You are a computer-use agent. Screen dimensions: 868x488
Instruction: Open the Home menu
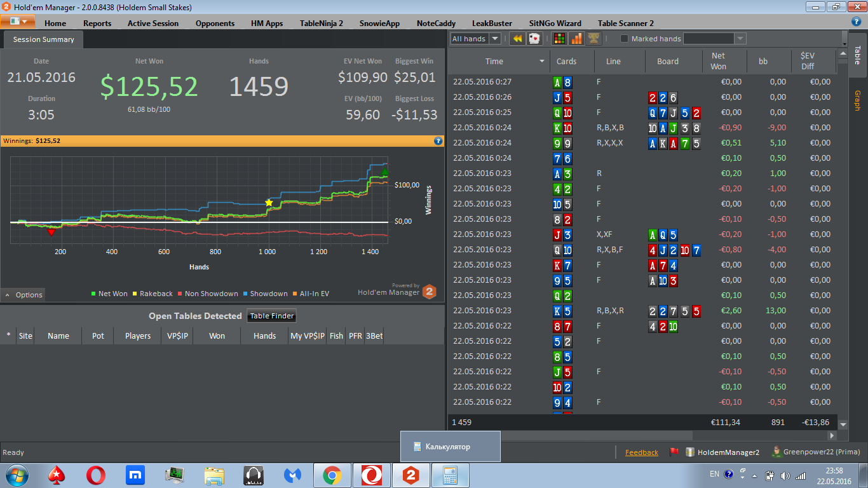tap(55, 24)
